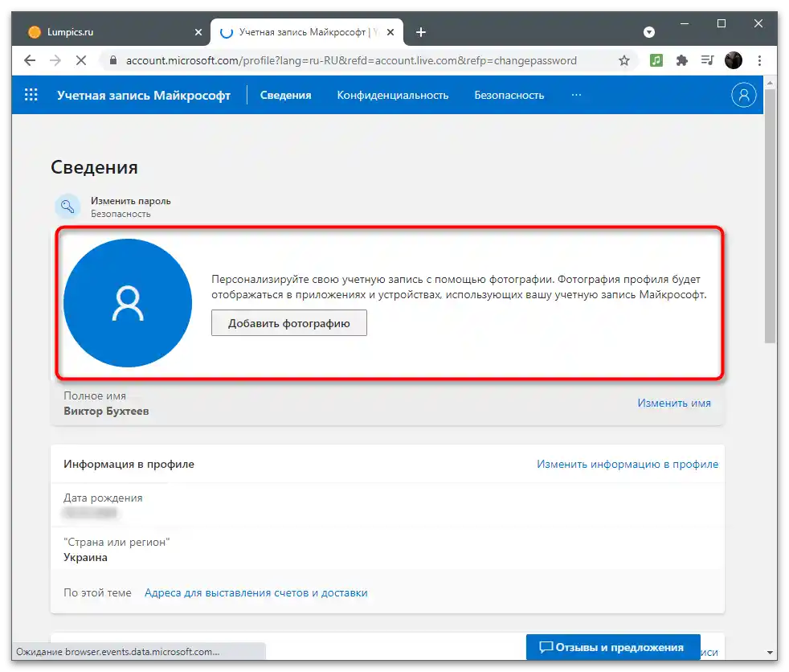Open the Конфиденциальность navigation item
This screenshot has height=672, width=789.
pyautogui.click(x=392, y=95)
